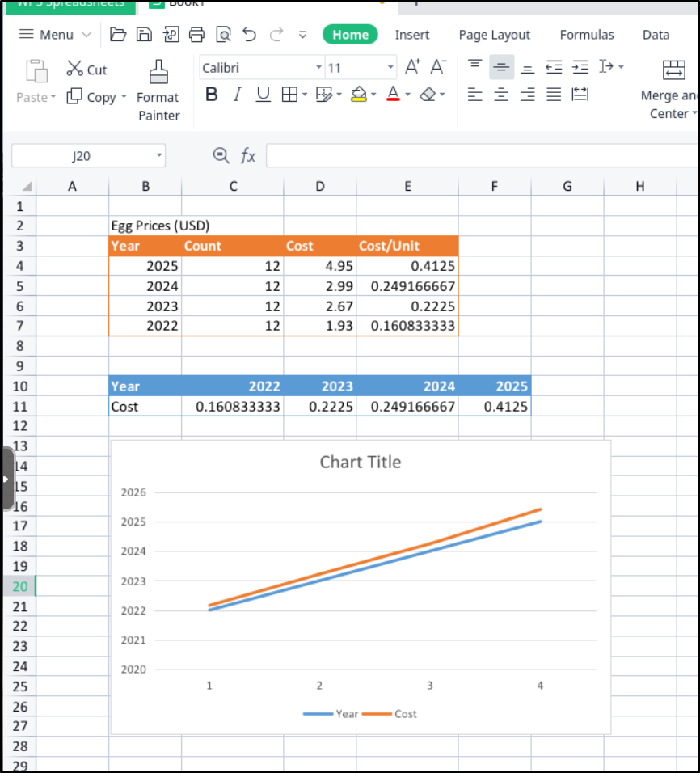Open the Formulas tab
This screenshot has height=773, width=700.
pyautogui.click(x=587, y=35)
